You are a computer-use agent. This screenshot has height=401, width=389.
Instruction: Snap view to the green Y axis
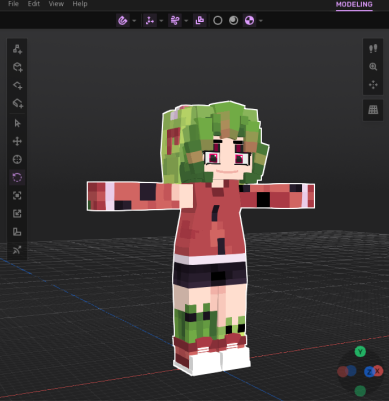pyautogui.click(x=360, y=351)
